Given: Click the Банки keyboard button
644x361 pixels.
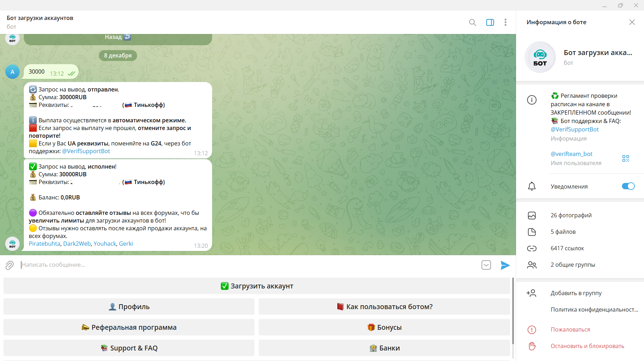Looking at the screenshot, I should click(384, 348).
